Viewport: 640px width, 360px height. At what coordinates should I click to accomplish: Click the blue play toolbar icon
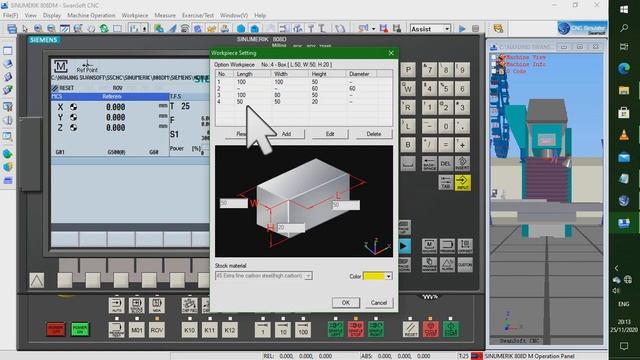tap(462, 29)
